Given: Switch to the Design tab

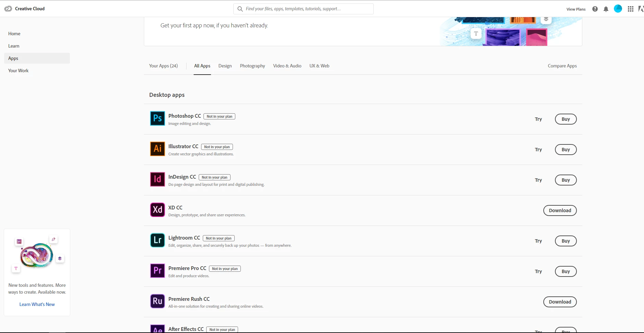Looking at the screenshot, I should 225,66.
